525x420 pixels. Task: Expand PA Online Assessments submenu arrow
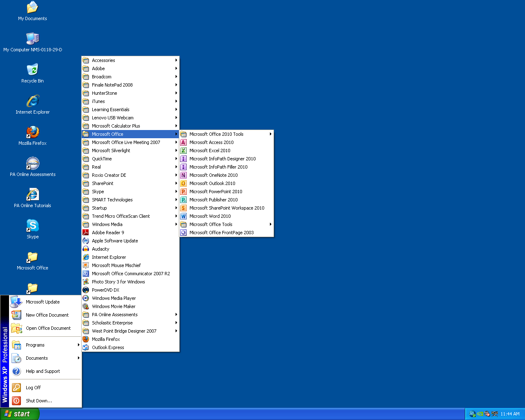point(176,315)
